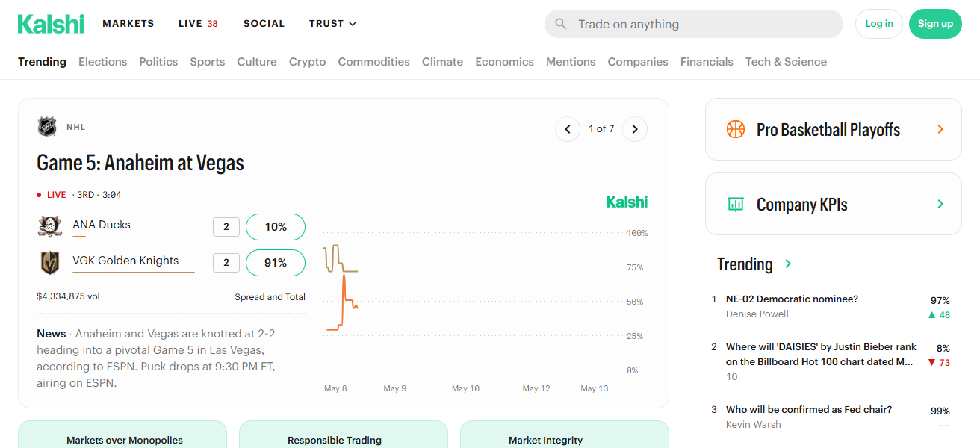Image resolution: width=980 pixels, height=448 pixels.
Task: Click the '1 of 7' page indicator
Action: tap(601, 129)
